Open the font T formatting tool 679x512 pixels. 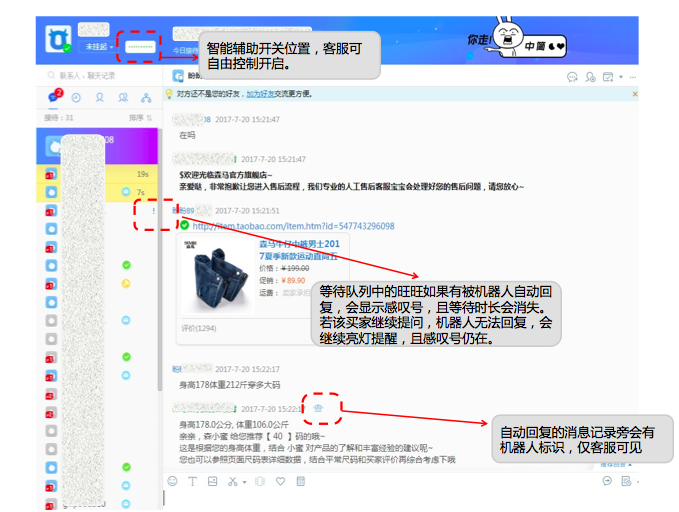coord(192,481)
